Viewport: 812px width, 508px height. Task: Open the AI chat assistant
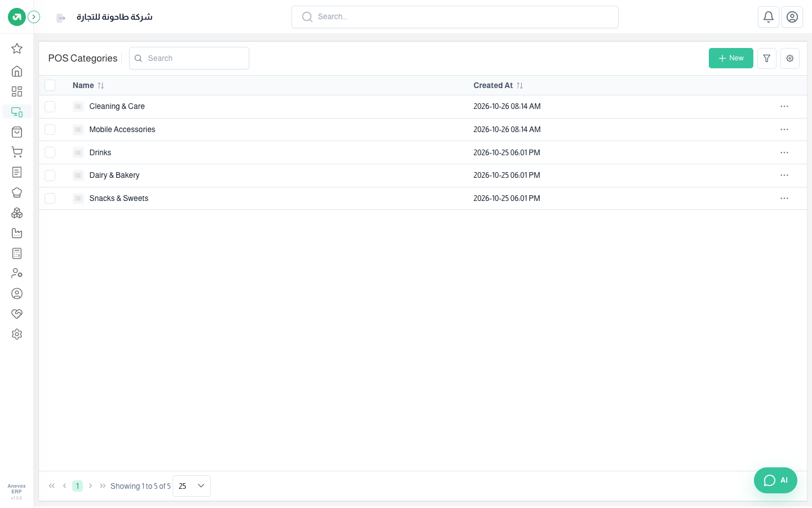tap(775, 480)
